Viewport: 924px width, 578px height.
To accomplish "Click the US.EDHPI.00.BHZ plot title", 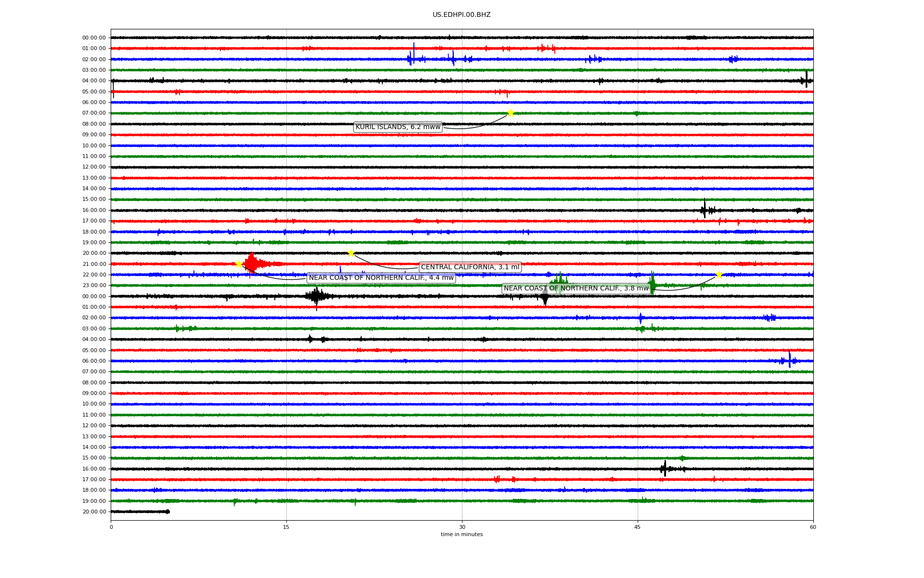I will 462,15.
